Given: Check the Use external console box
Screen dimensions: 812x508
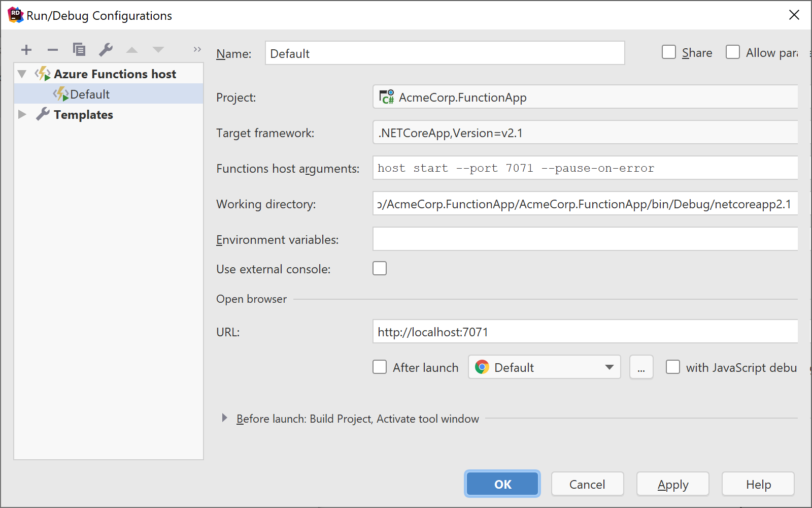Looking at the screenshot, I should tap(380, 268).
